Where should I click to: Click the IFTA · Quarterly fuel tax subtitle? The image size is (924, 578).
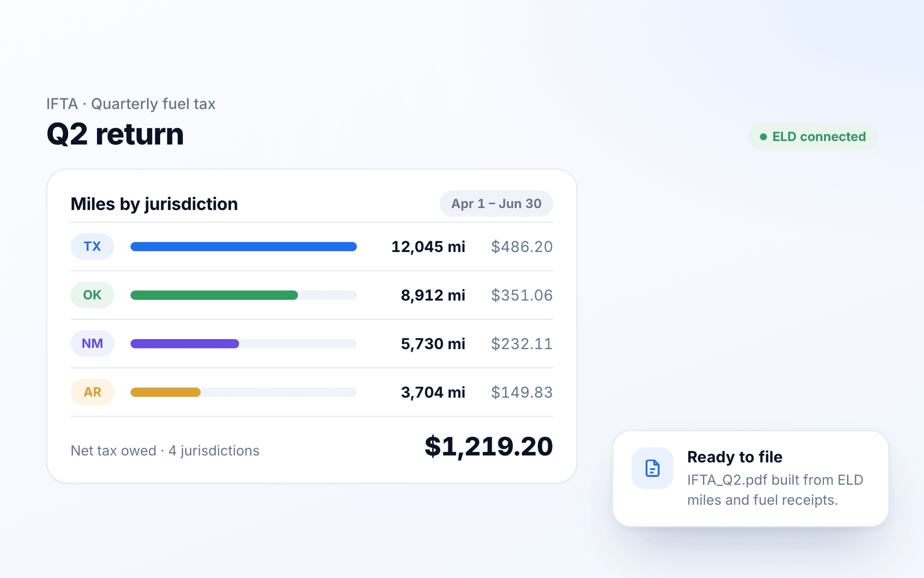[x=131, y=104]
